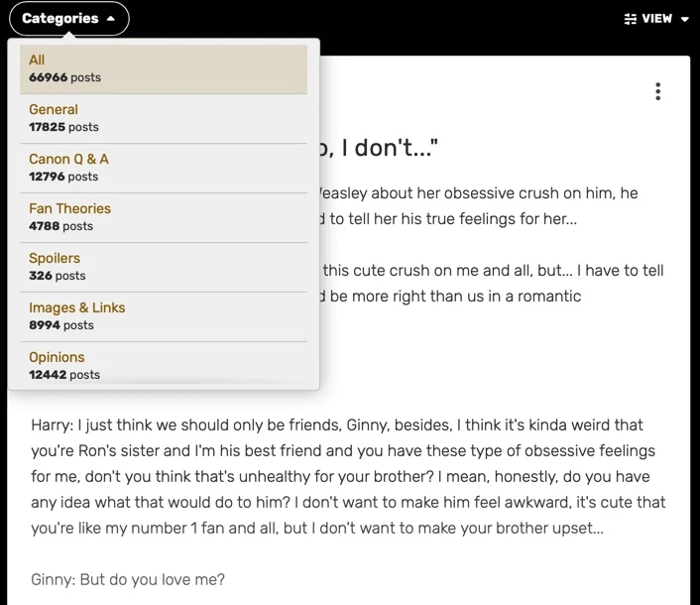Select the Spoilers category

pyautogui.click(x=164, y=268)
